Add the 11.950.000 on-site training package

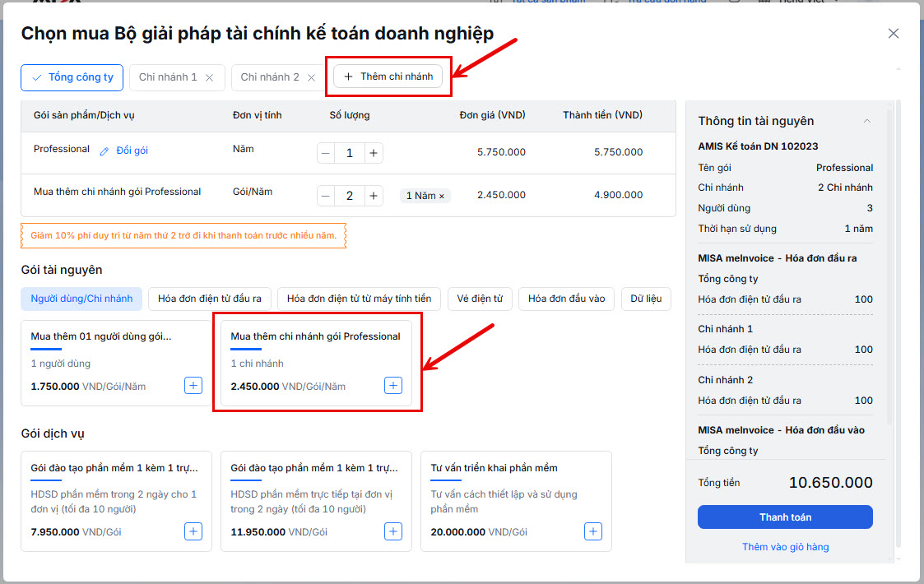[x=393, y=531]
